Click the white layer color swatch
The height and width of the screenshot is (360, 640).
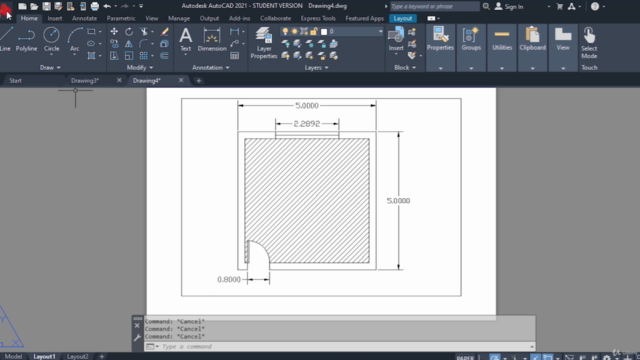pyautogui.click(x=324, y=31)
